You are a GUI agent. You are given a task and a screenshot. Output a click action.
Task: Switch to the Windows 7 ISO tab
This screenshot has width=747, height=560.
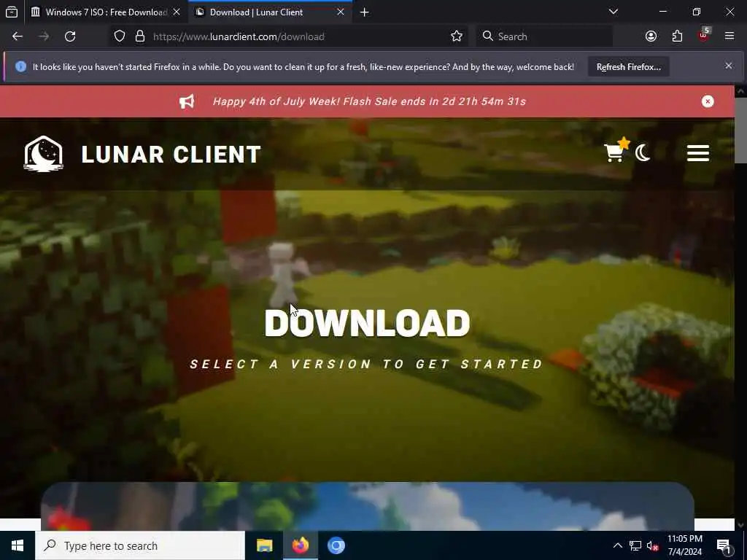(x=106, y=12)
